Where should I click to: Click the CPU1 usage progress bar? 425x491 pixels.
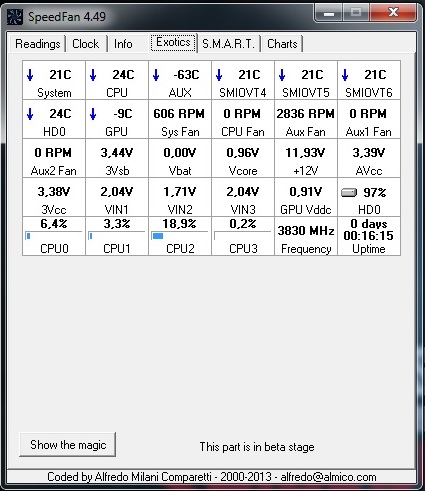tap(116, 236)
